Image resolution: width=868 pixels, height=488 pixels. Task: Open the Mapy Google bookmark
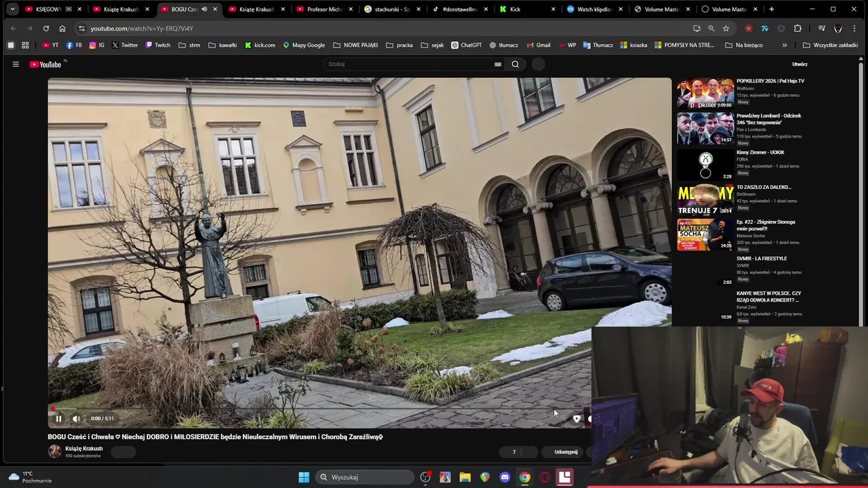304,45
